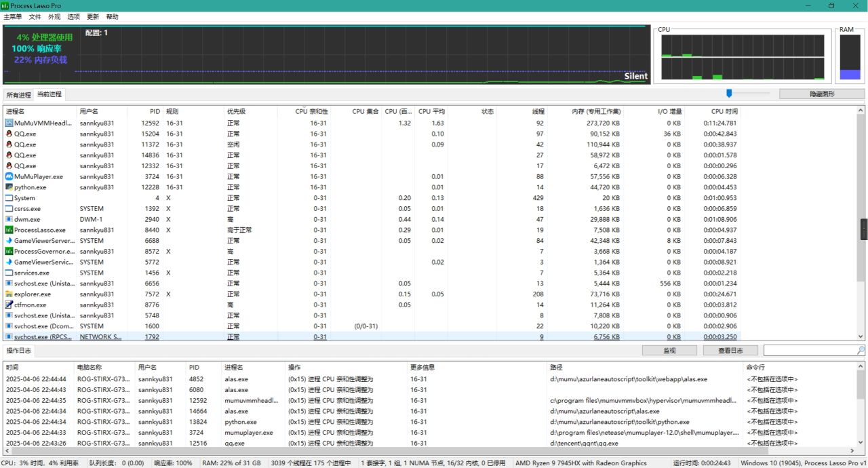Click the explorer.exe folder icon

[9, 294]
